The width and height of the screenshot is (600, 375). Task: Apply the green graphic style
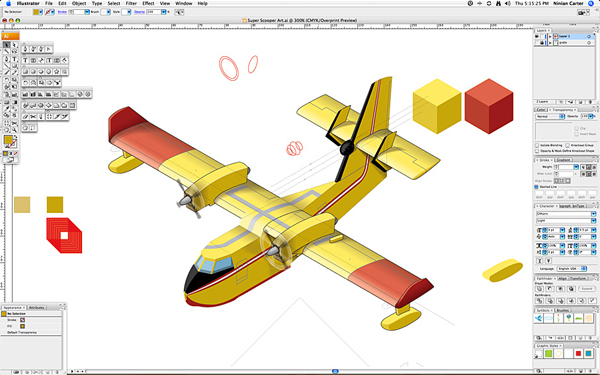click(x=549, y=353)
